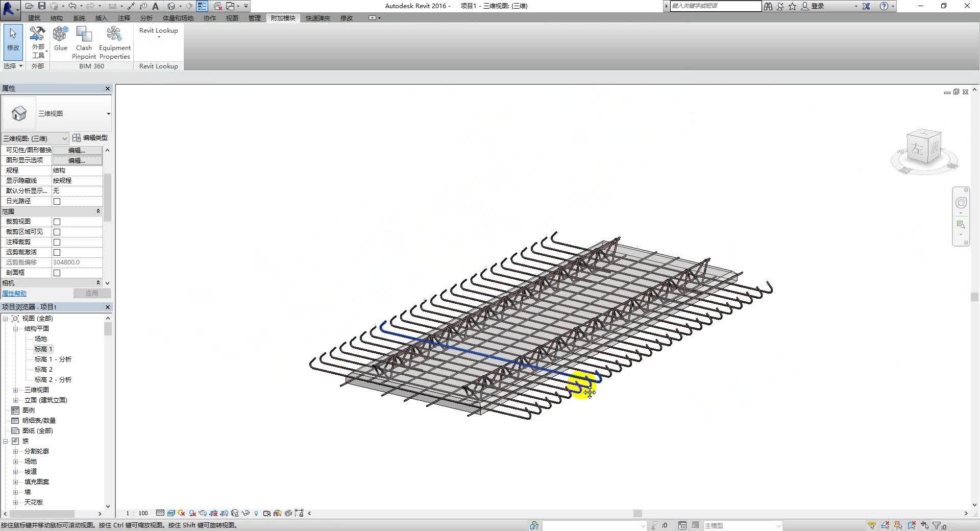980x531 pixels.
Task: Switch to the 视图 ribbon tab
Action: [x=232, y=18]
